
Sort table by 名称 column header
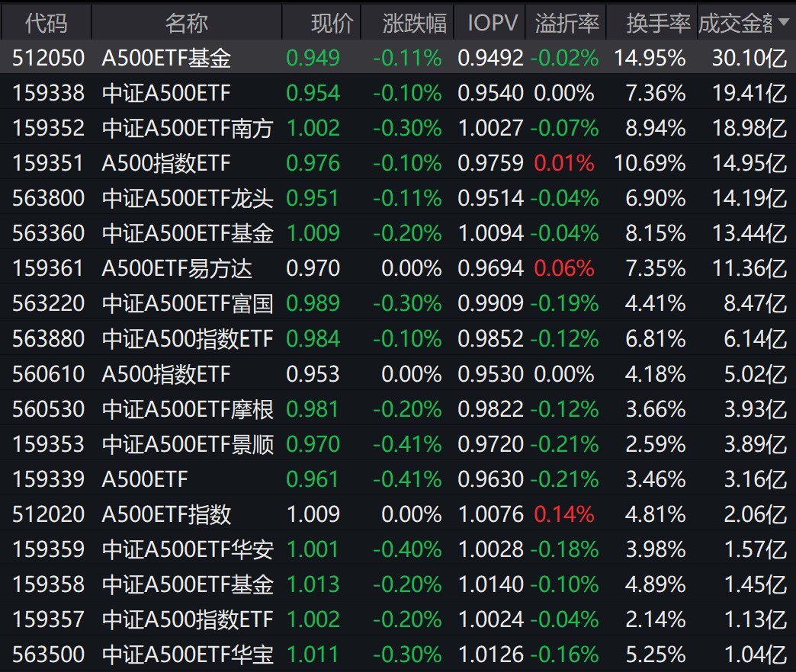coord(186,24)
